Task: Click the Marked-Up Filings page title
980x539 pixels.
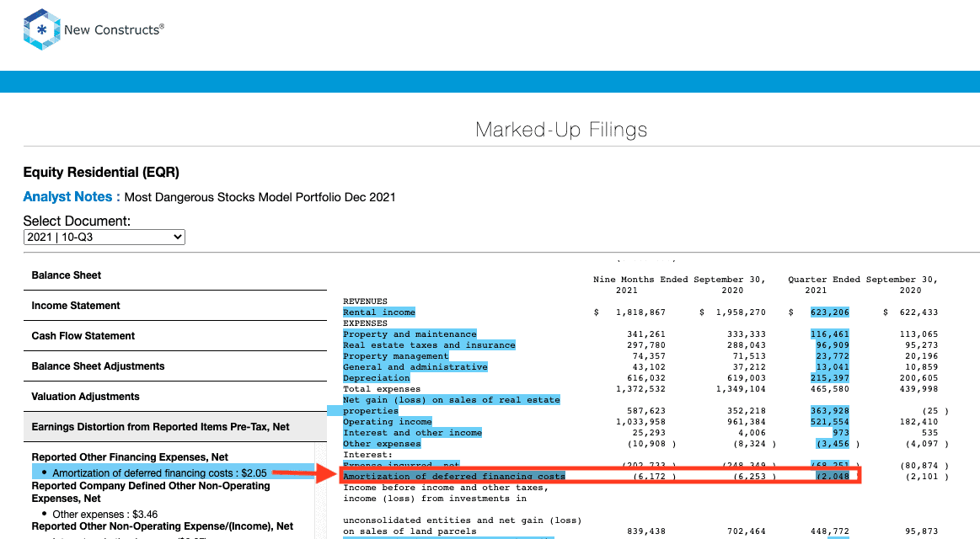Action: coord(560,130)
